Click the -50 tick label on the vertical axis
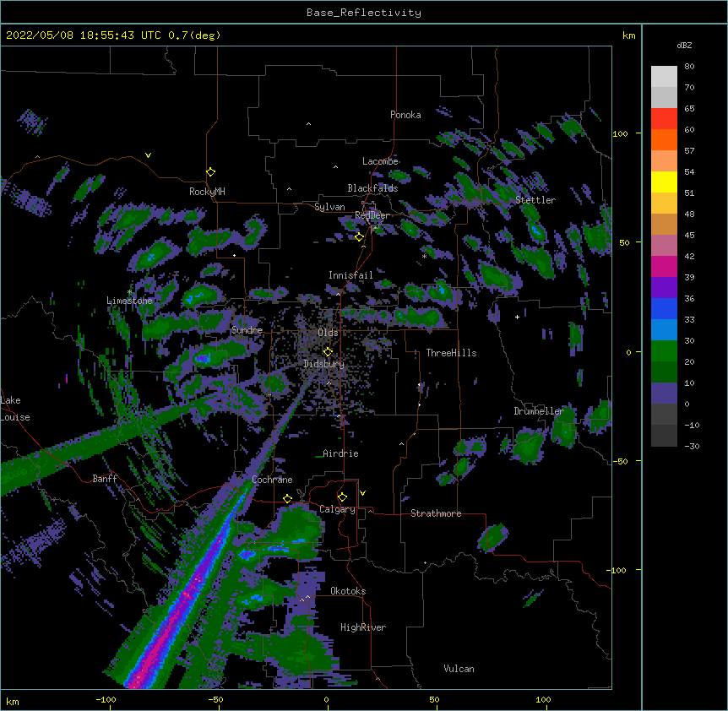 click(620, 461)
